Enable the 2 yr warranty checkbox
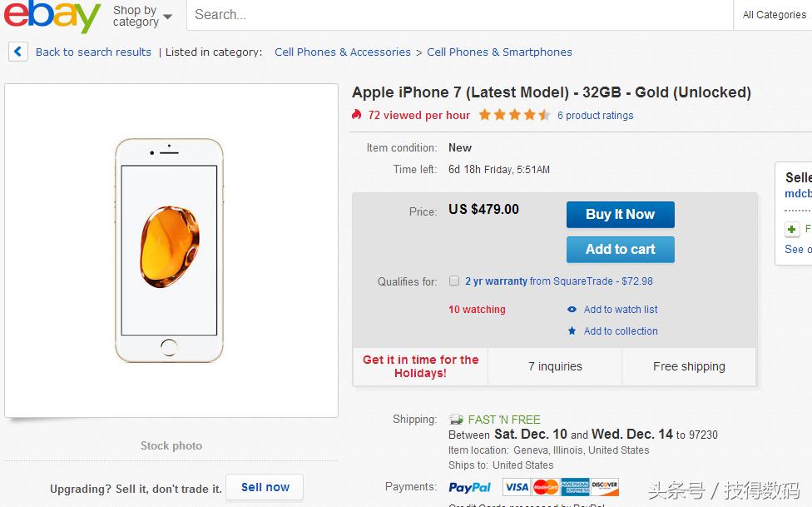The width and height of the screenshot is (812, 507). click(454, 281)
